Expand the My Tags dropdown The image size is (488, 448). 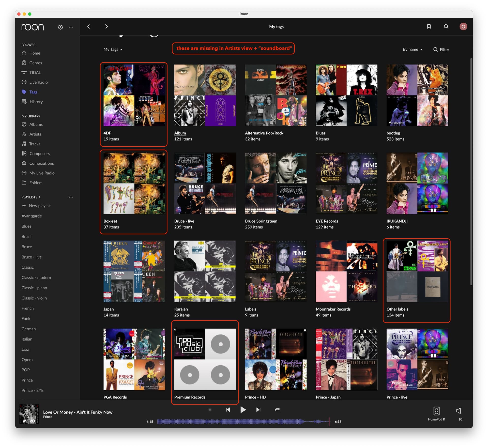[113, 49]
